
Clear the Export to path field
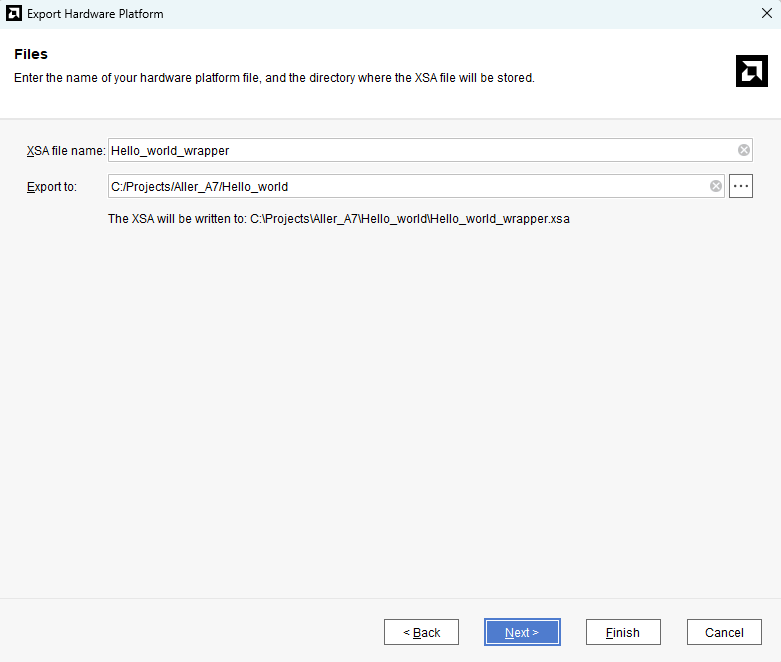(x=716, y=186)
